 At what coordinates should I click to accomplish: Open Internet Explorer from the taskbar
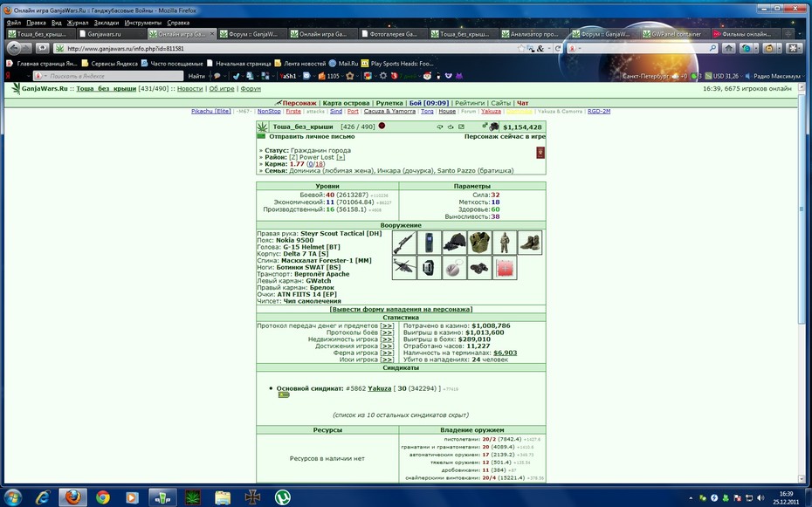[43, 497]
